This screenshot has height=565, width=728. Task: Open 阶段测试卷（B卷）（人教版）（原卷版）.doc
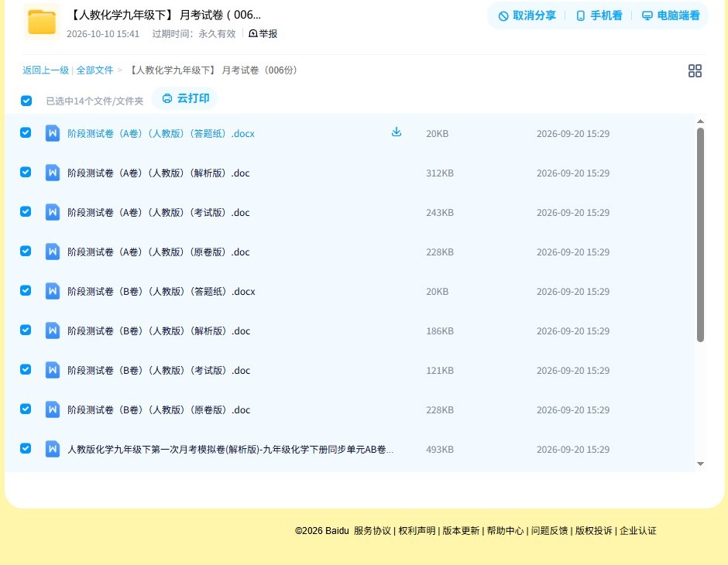tap(159, 409)
